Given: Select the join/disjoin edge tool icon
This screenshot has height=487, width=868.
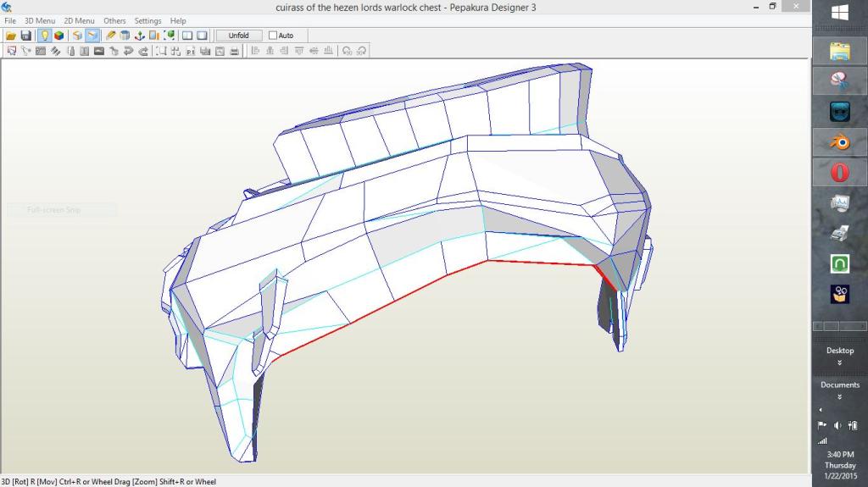Looking at the screenshot, I should [x=25, y=51].
